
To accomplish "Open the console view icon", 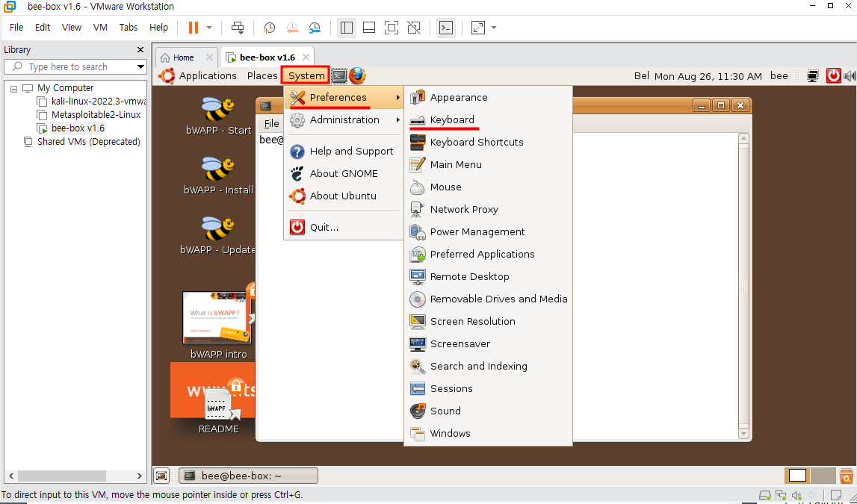I will coord(447,28).
